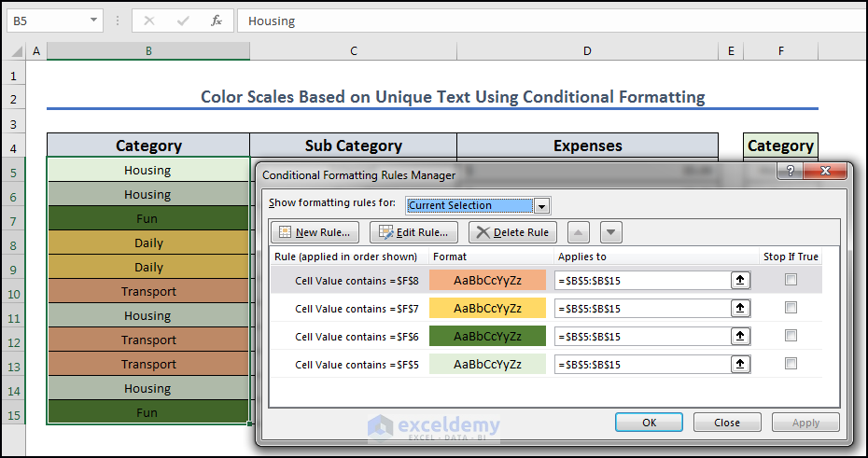Check Stop If True for $F$7 rule
Image resolution: width=868 pixels, height=458 pixels.
tap(791, 308)
